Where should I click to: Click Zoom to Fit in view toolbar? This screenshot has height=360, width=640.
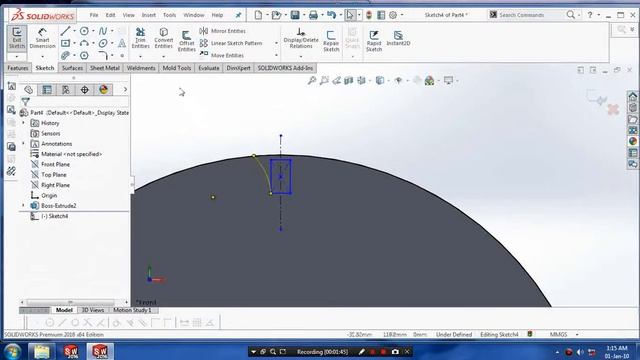(312, 80)
